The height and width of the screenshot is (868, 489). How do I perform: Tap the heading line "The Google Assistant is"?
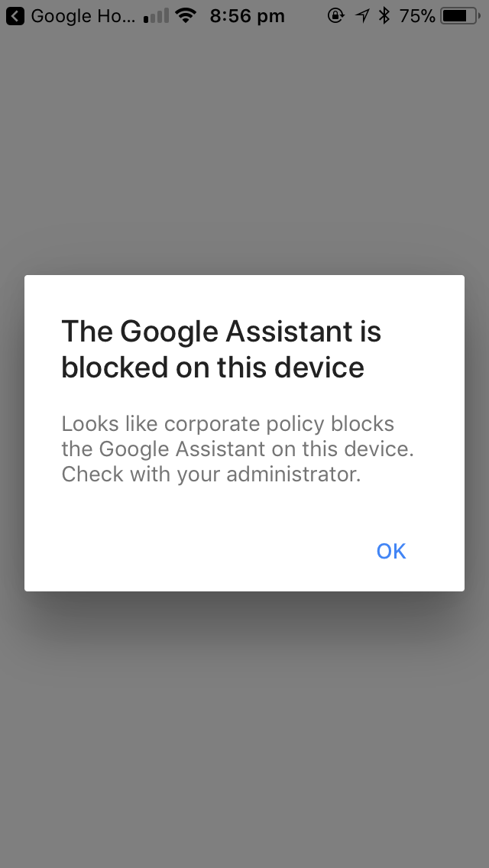tap(221, 331)
